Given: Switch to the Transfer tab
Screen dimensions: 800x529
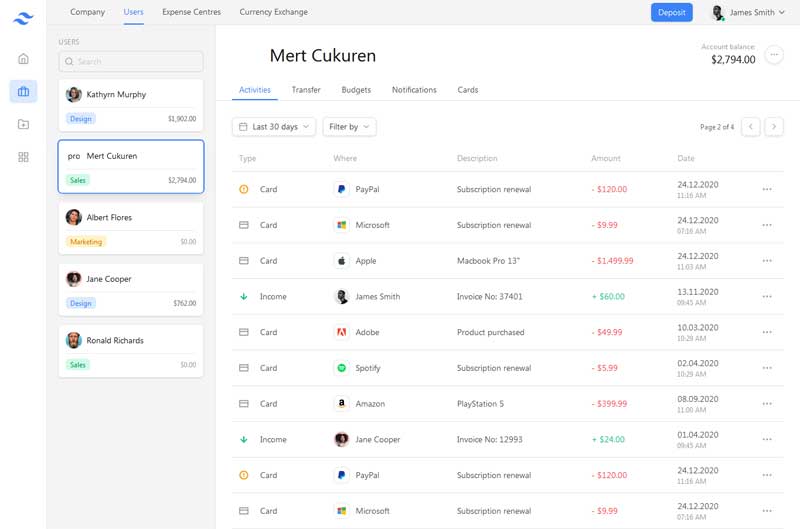Looking at the screenshot, I should [x=306, y=90].
